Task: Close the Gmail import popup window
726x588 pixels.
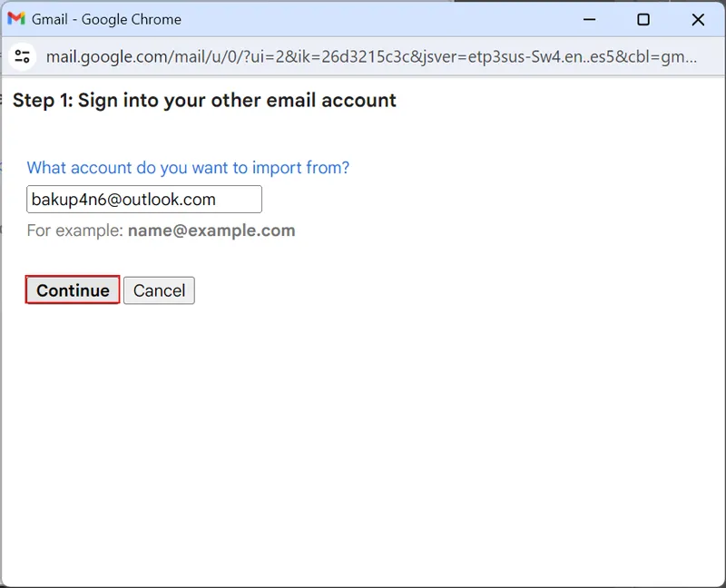Action: (697, 19)
